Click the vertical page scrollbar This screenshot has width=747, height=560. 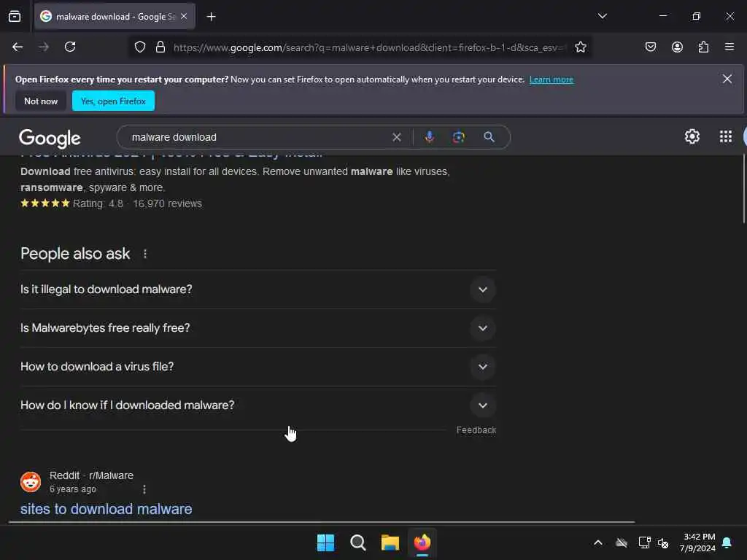tap(743, 189)
